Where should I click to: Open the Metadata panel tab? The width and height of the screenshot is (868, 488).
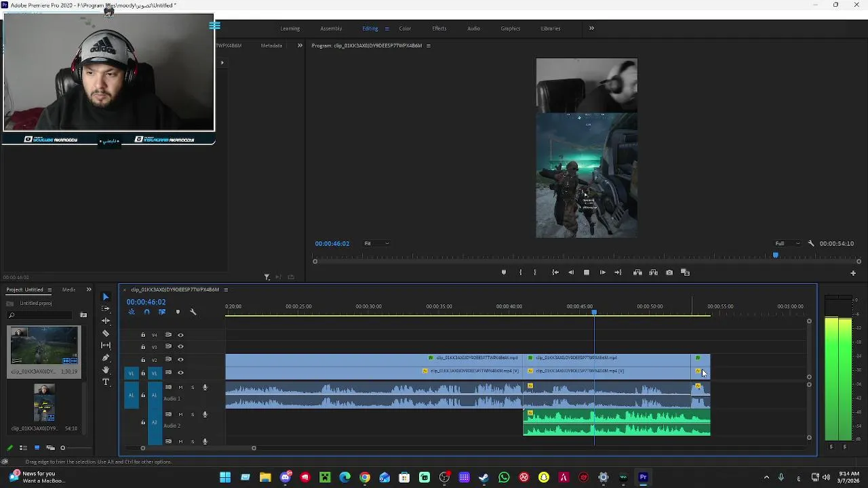pos(271,45)
